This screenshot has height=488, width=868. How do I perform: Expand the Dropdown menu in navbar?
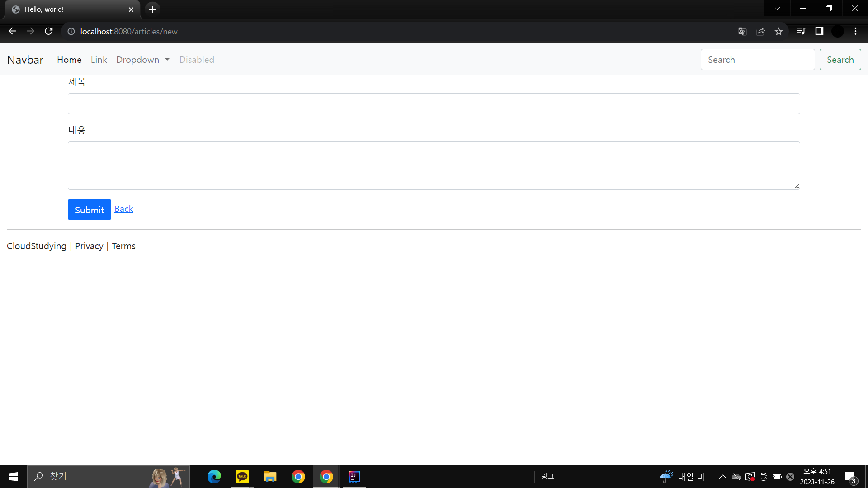(143, 60)
